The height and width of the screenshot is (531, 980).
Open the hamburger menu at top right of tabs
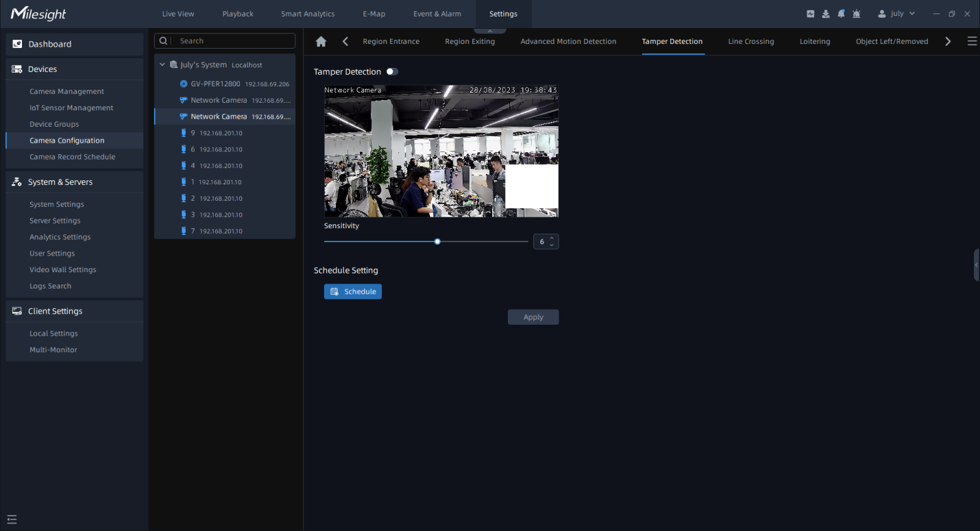(x=972, y=41)
